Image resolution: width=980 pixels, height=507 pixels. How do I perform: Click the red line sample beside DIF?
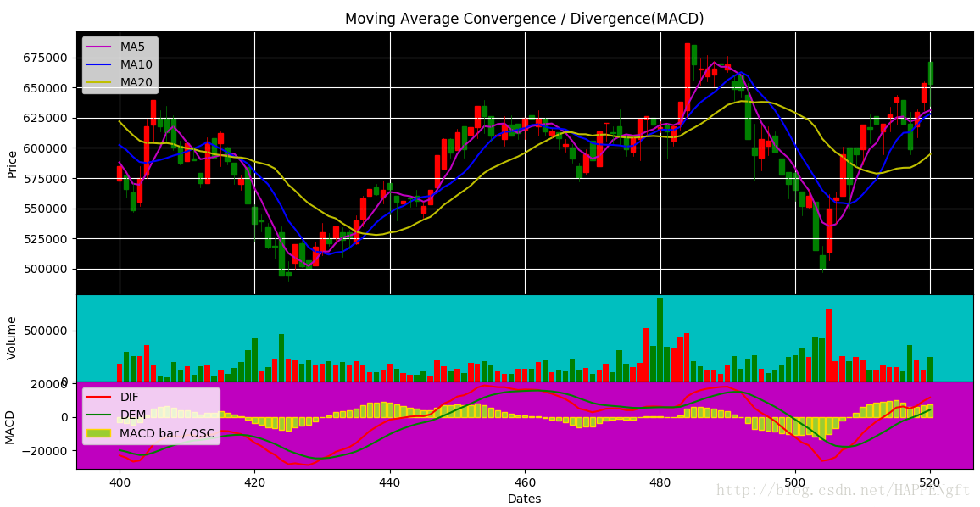99,397
